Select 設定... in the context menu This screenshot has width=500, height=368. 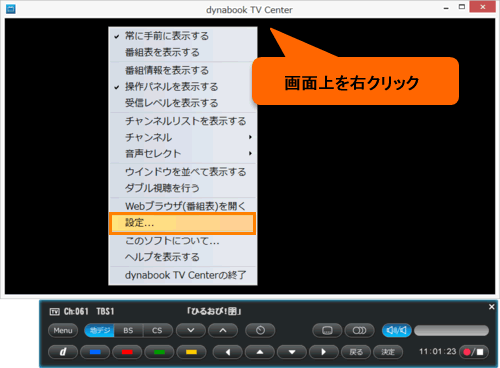(183, 223)
